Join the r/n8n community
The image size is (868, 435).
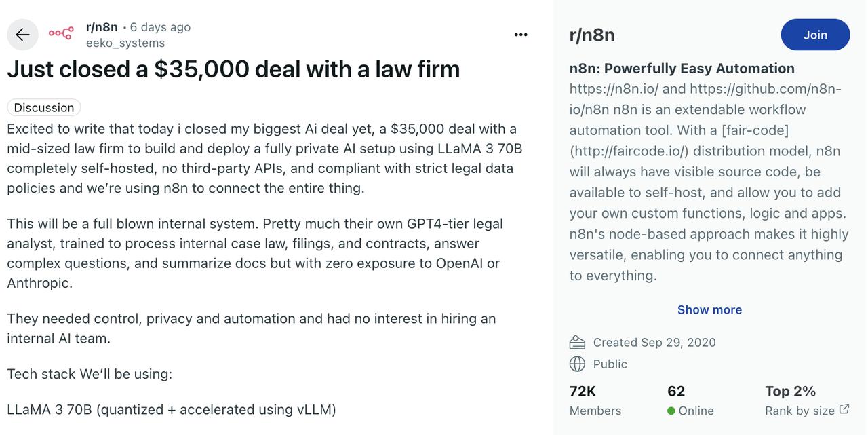tap(815, 35)
